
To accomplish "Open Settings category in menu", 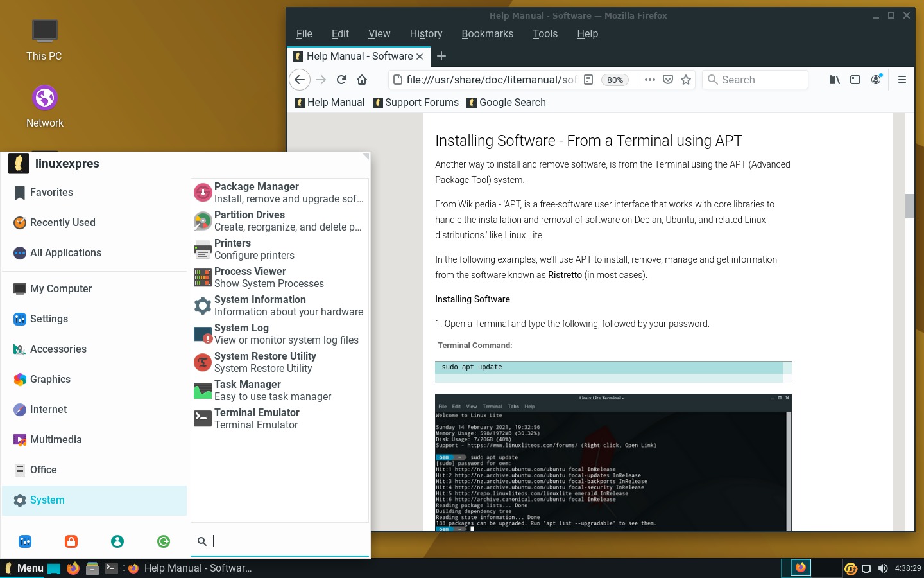I will 94,319.
